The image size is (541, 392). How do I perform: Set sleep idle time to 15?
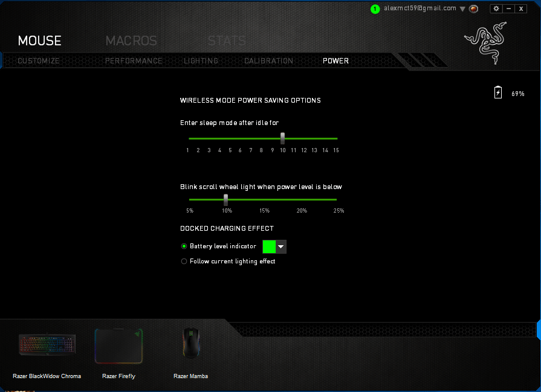336,150
